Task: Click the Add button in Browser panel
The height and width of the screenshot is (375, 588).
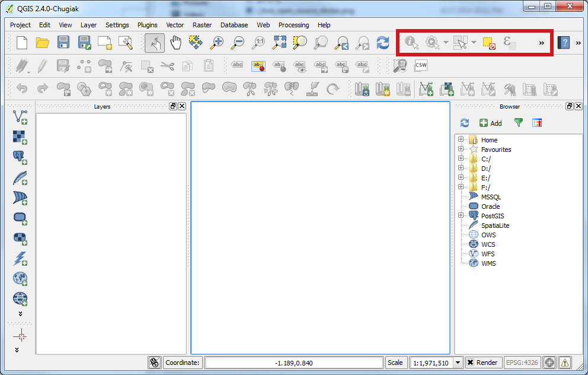Action: point(490,123)
